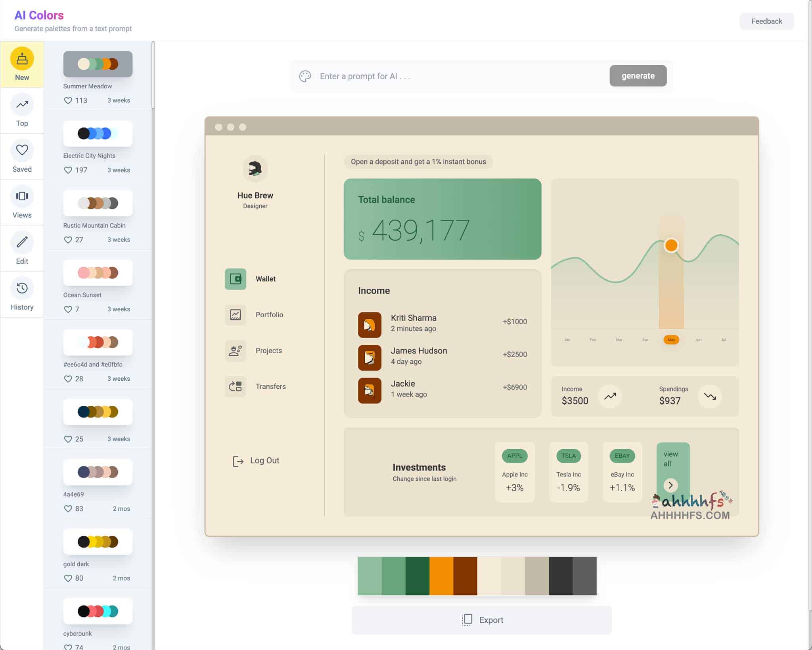Viewport: 812px width, 650px height.
Task: Click the Edit pencil icon
Action: tap(22, 242)
